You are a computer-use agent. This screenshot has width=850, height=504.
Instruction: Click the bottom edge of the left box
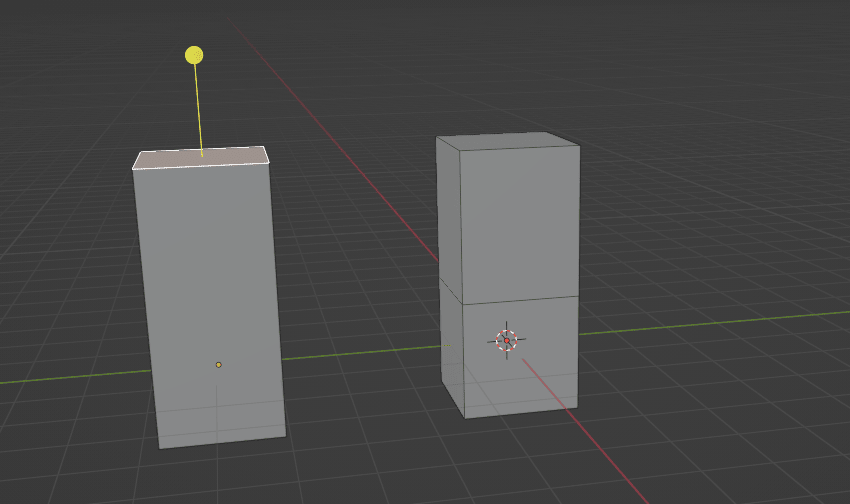pos(222,443)
